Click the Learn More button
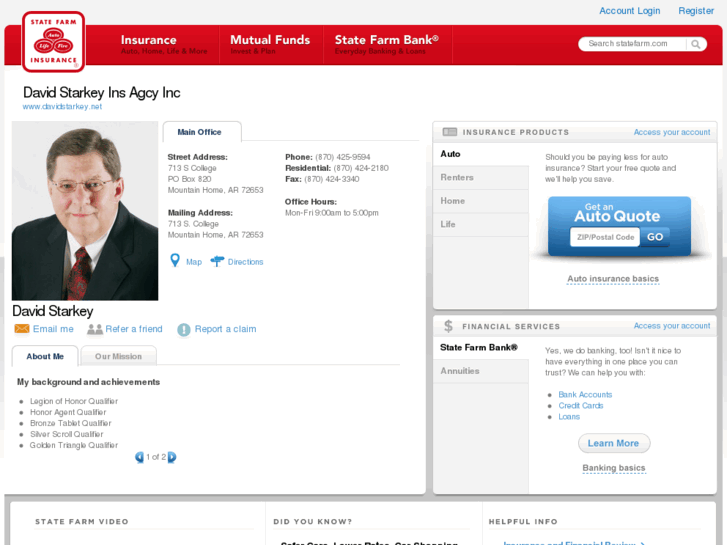The image size is (727, 545). 614,443
